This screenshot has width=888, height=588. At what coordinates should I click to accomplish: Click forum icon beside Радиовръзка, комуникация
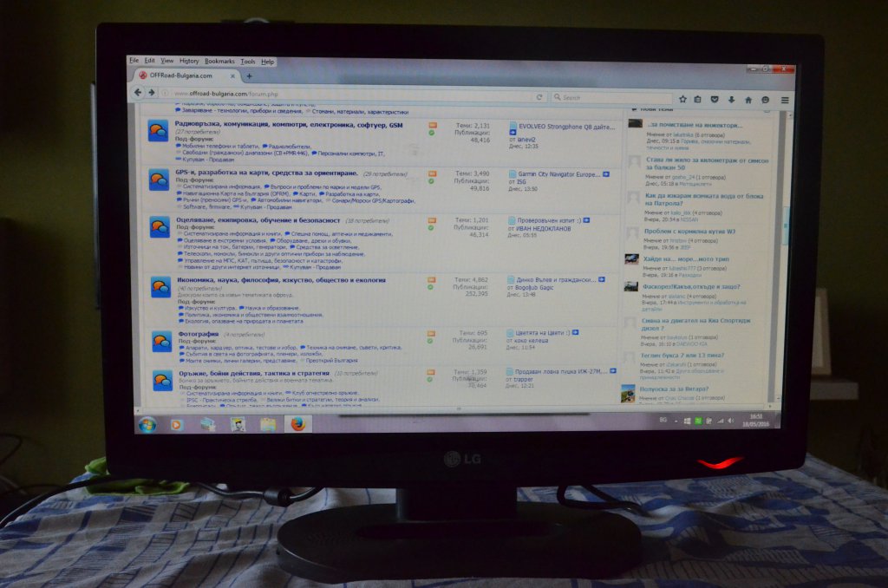pos(158,130)
